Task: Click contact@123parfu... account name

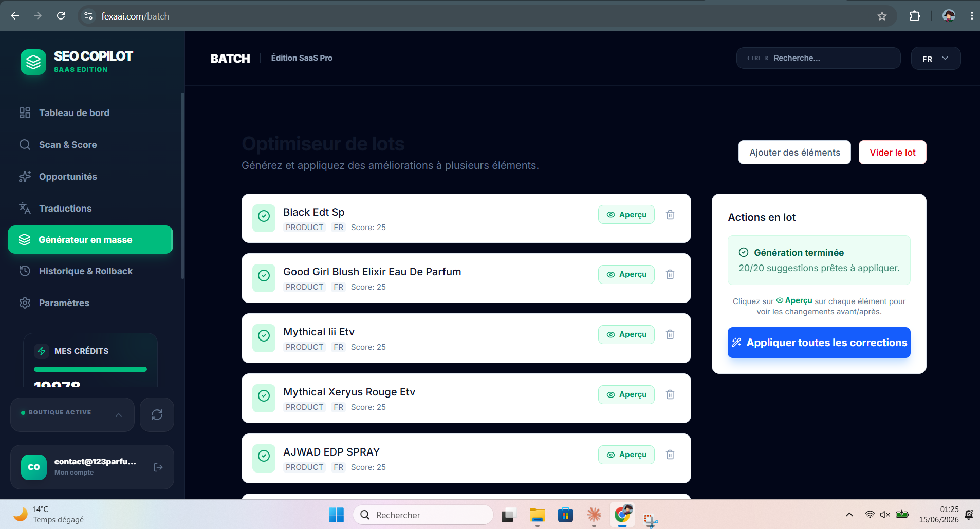Action: point(95,462)
